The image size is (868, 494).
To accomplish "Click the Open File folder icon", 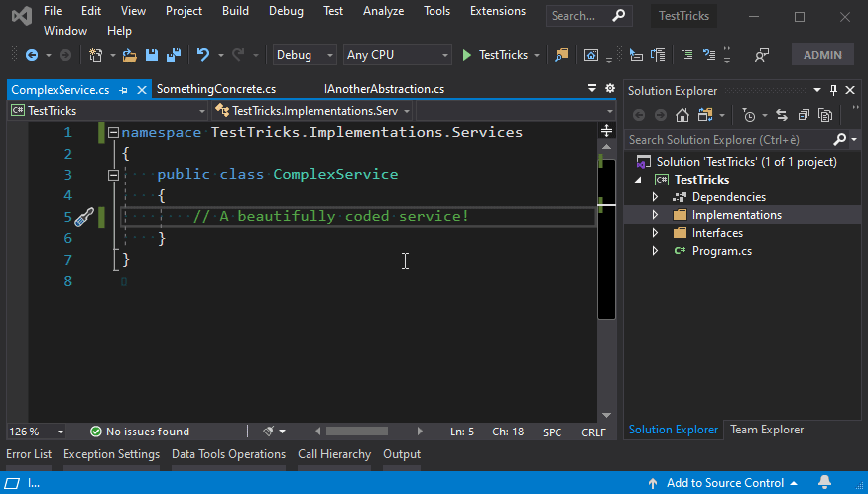I will pos(130,55).
